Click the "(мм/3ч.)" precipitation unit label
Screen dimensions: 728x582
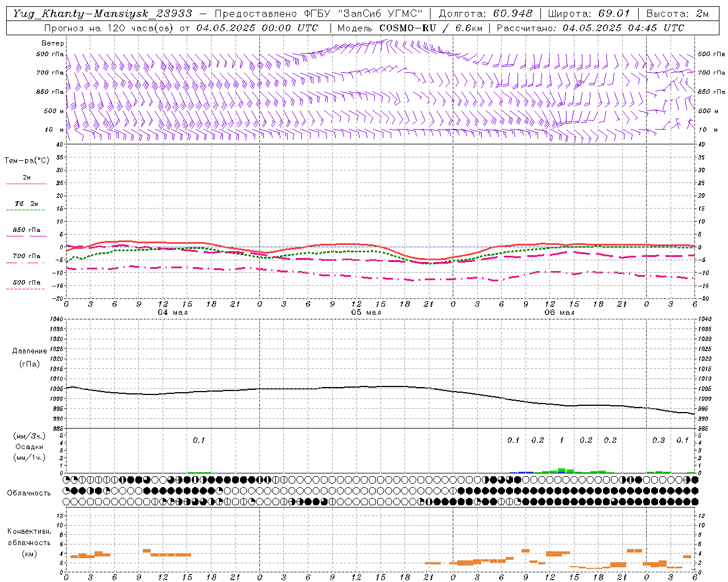30,436
